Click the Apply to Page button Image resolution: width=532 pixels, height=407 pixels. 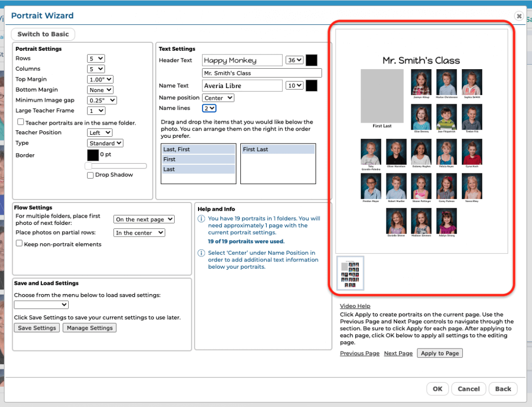(x=439, y=353)
